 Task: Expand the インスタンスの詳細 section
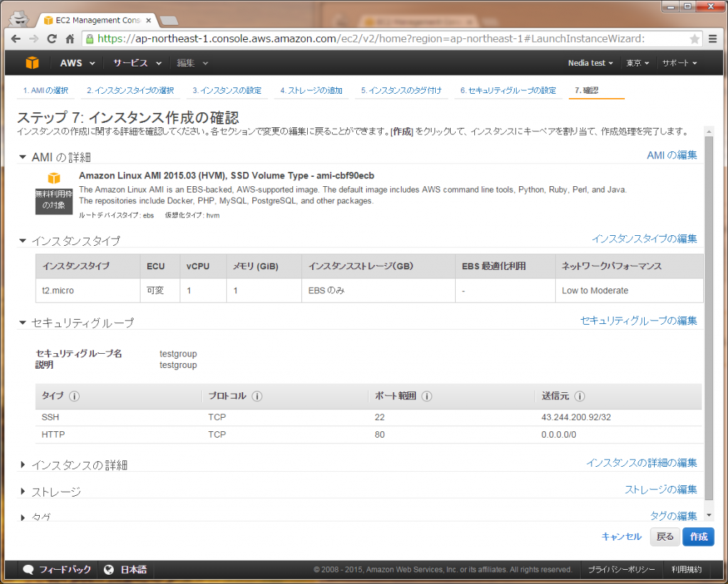pos(23,465)
